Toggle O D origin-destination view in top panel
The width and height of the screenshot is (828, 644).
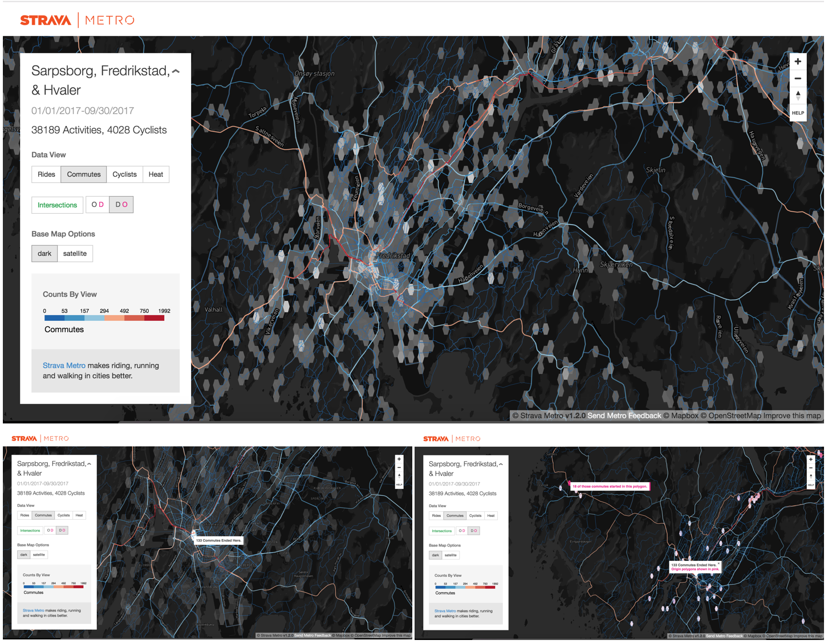pyautogui.click(x=98, y=205)
